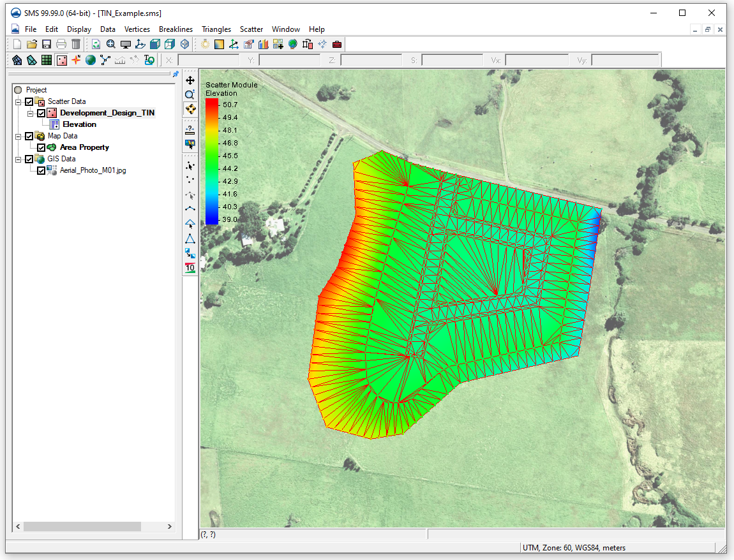Select the Elevation dataset in tree
This screenshot has width=734, height=560.
pos(79,124)
